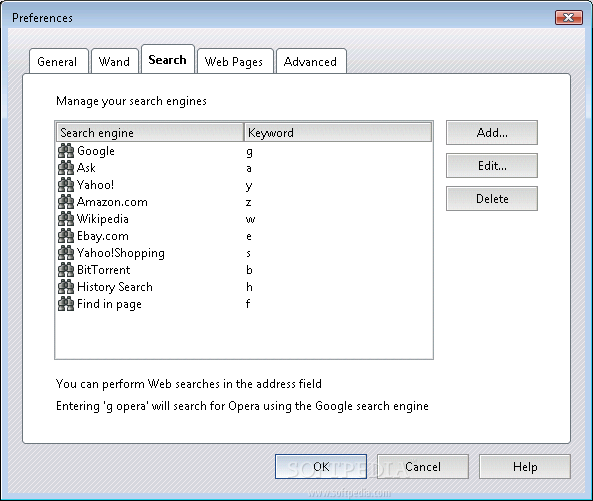Click keyword 'e' for Ebay.com
Image resolution: width=593 pixels, height=501 pixels.
tap(249, 236)
